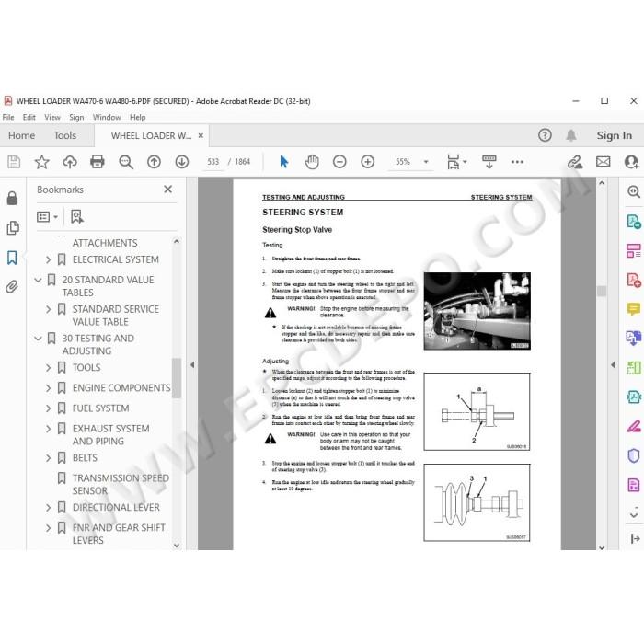Open Export PDF tool in right pane

633,222
